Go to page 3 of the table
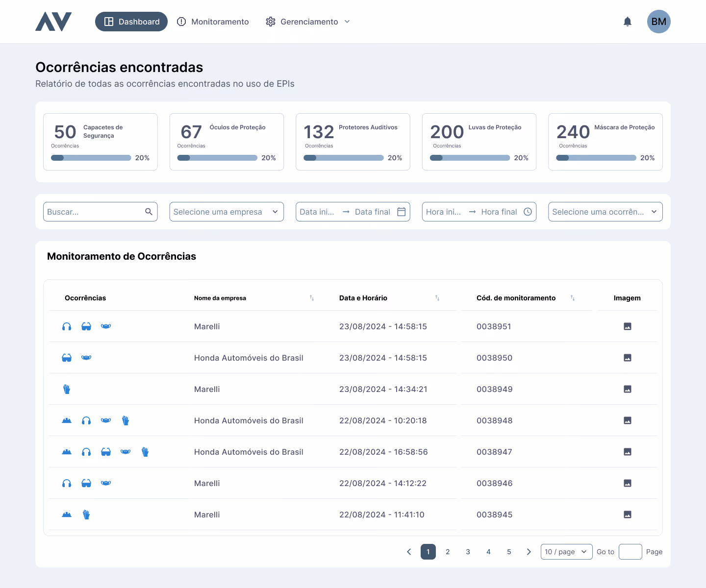The image size is (706, 588). (x=468, y=552)
